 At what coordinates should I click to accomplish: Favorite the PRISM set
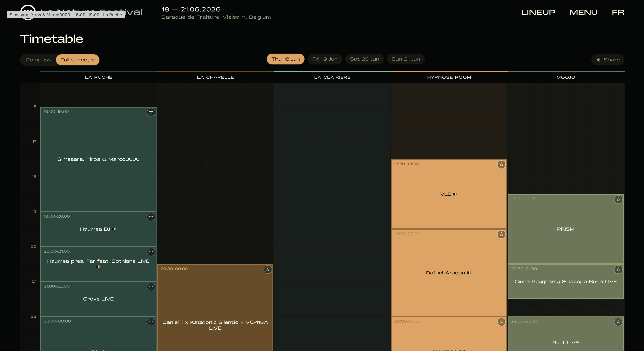[618, 200]
